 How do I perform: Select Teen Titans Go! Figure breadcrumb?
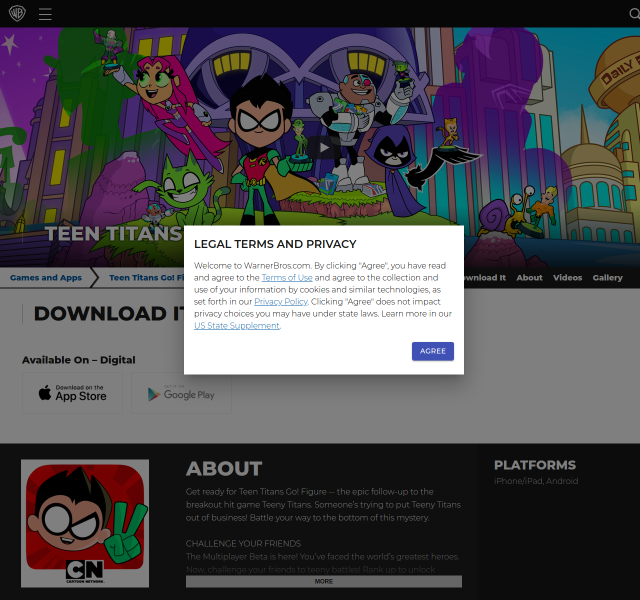[146, 278]
